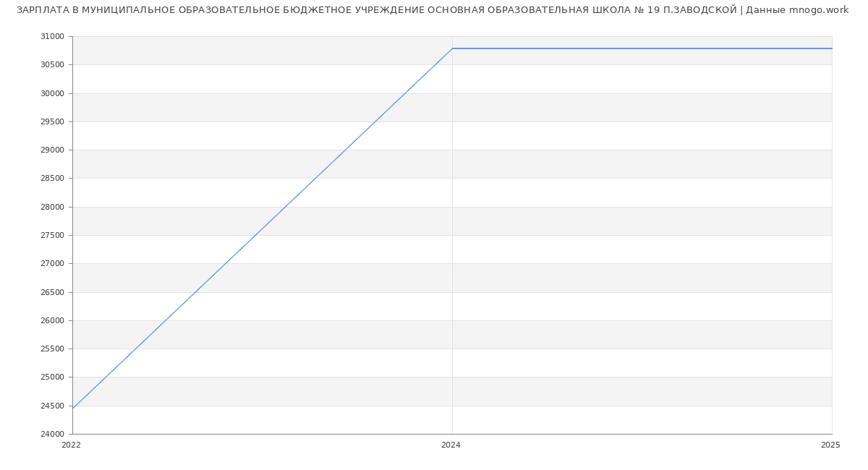Click the 26000 y-axis label
Image resolution: width=868 pixels, height=470 pixels.
click(52, 320)
